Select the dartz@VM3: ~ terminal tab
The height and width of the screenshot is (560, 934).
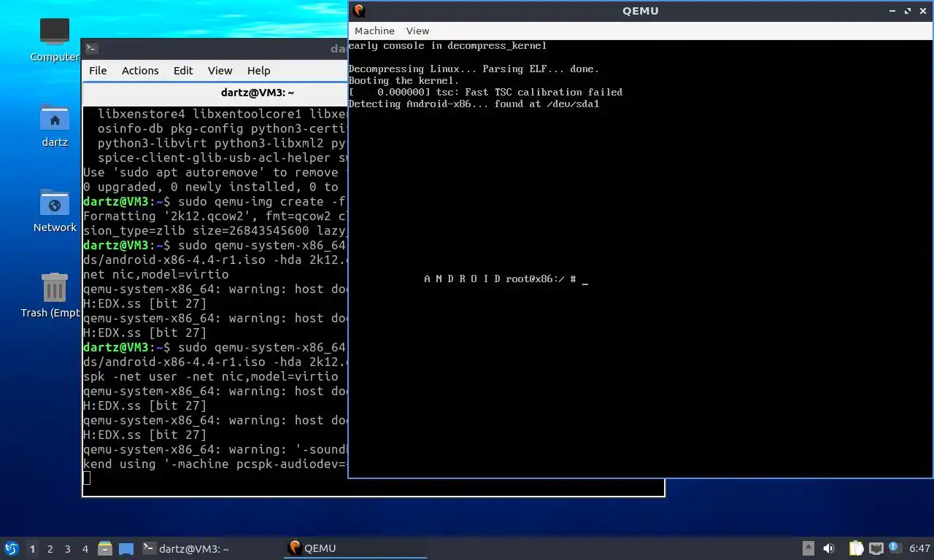click(x=257, y=93)
